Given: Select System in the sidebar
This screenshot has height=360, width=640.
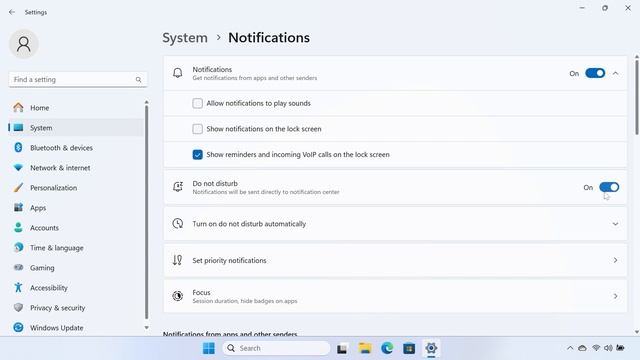Looking at the screenshot, I should pyautogui.click(x=76, y=128).
